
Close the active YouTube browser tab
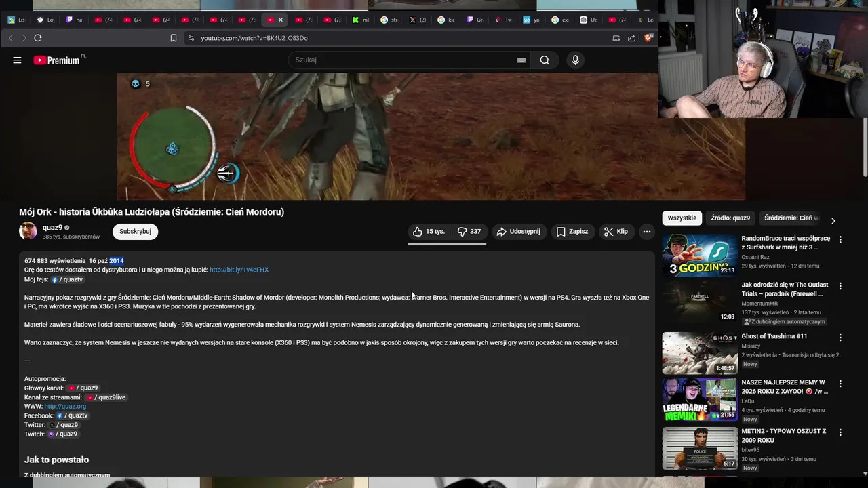pyautogui.click(x=281, y=20)
